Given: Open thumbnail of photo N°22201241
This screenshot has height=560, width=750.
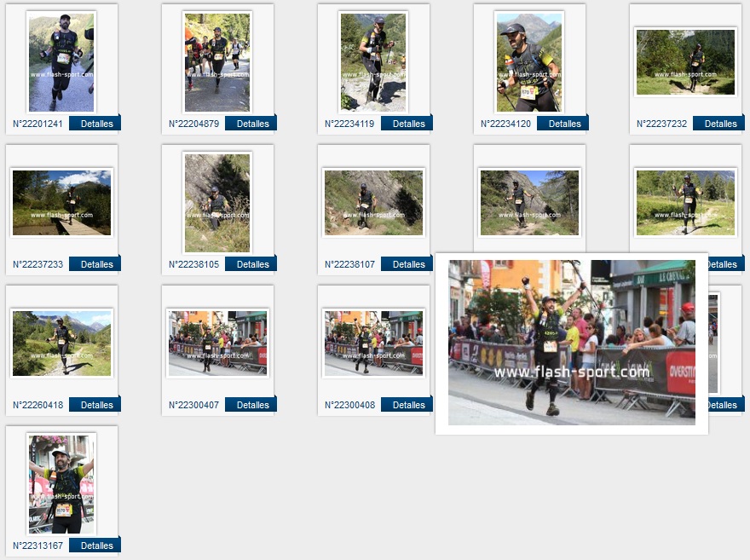Looking at the screenshot, I should 61,62.
